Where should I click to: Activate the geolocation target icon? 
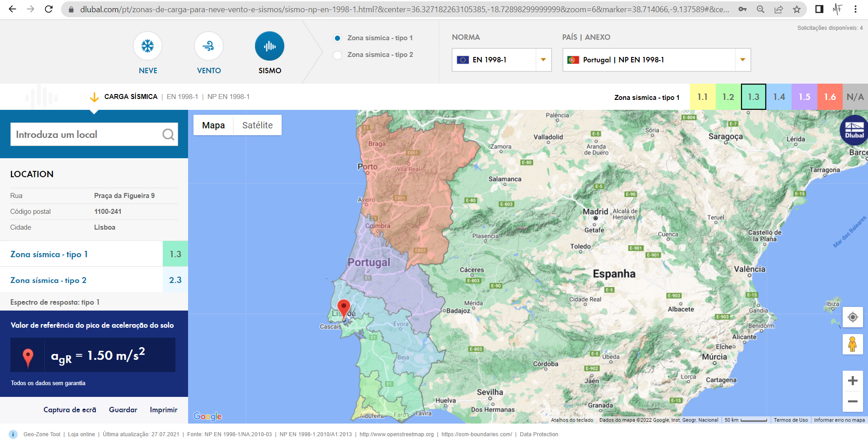[853, 317]
